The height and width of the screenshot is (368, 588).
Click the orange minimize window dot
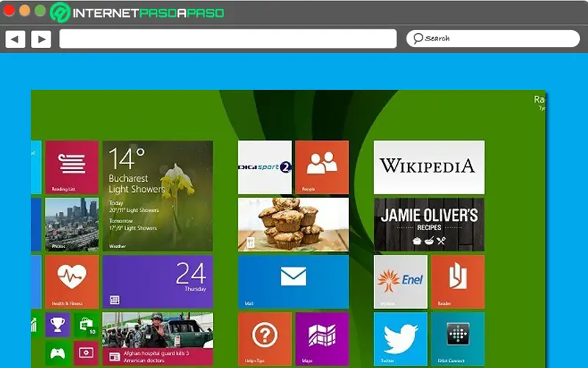(24, 10)
